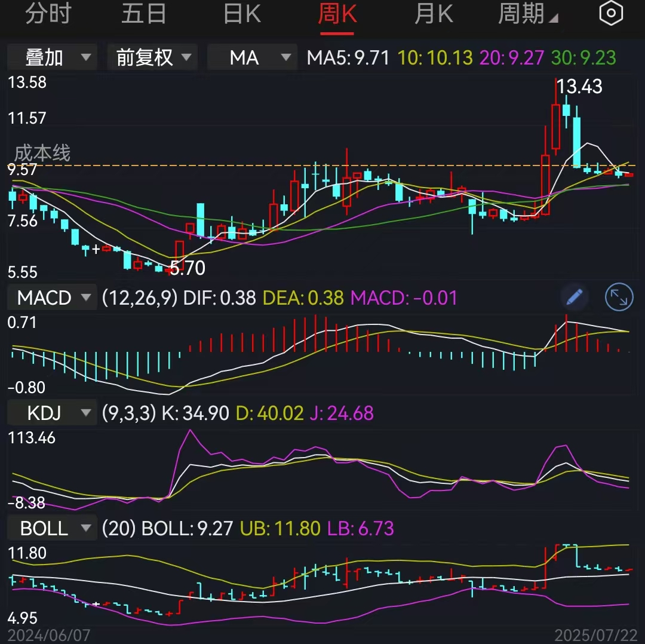Click the MA 30: 9.23 value
Viewport: 645px width, 644px height.
click(583, 57)
